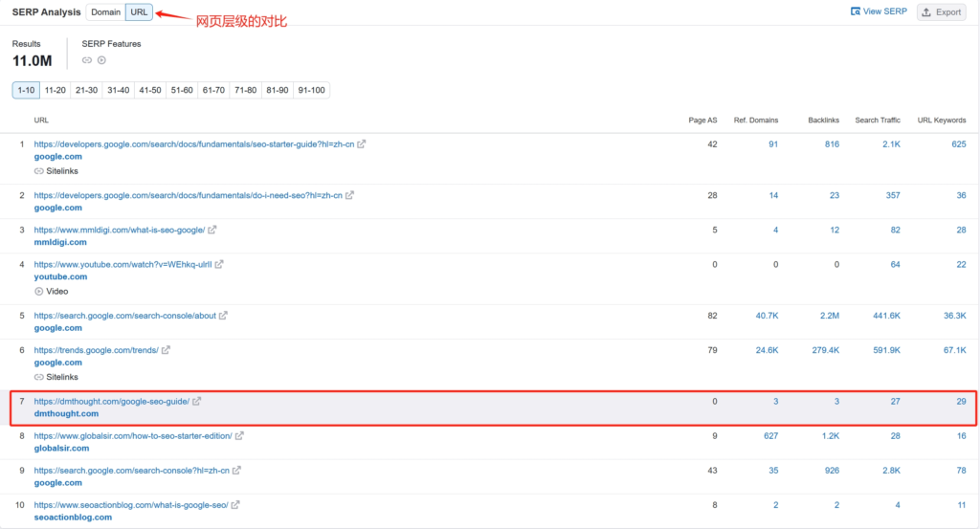Open the trends.google.com/trends URL link
The image size is (980, 529).
point(97,350)
